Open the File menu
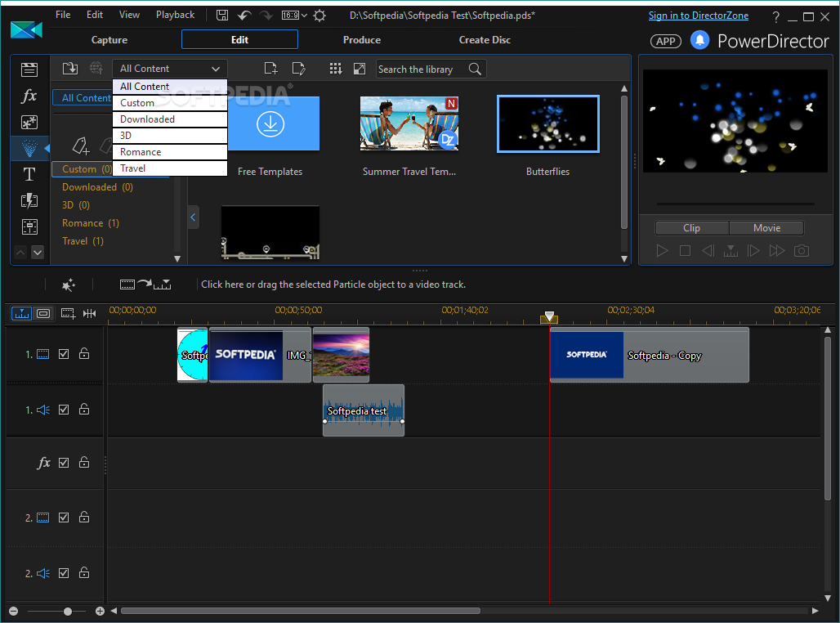This screenshot has width=840, height=623. (63, 15)
